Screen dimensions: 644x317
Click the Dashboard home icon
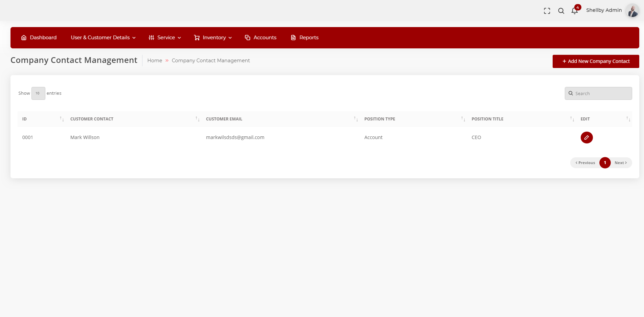(x=24, y=38)
